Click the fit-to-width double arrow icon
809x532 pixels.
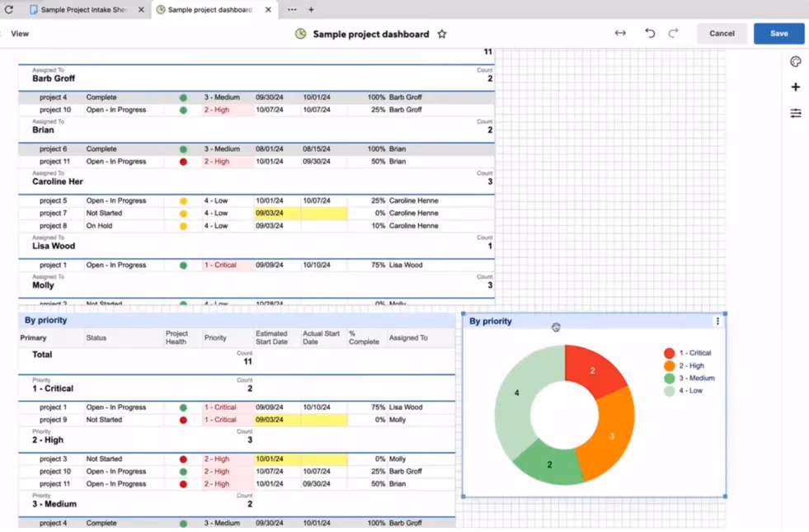coord(620,33)
